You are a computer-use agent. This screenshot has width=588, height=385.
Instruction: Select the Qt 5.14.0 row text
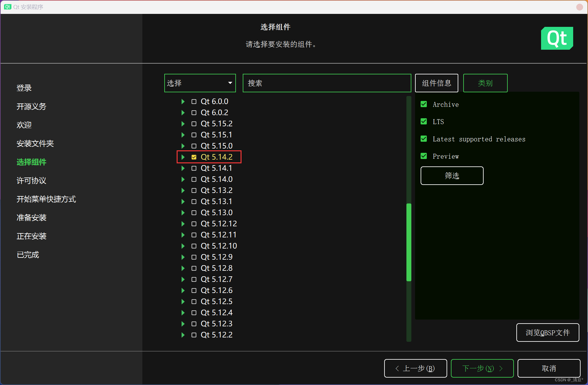(216, 179)
